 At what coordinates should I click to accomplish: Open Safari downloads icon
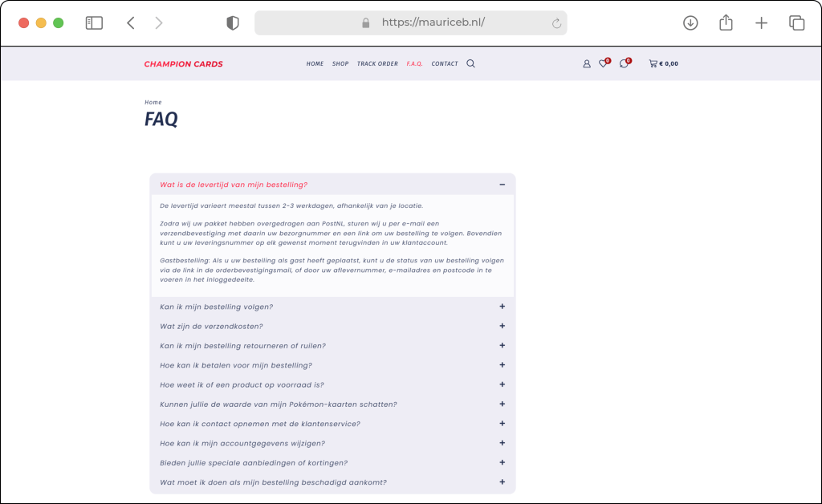(x=690, y=22)
